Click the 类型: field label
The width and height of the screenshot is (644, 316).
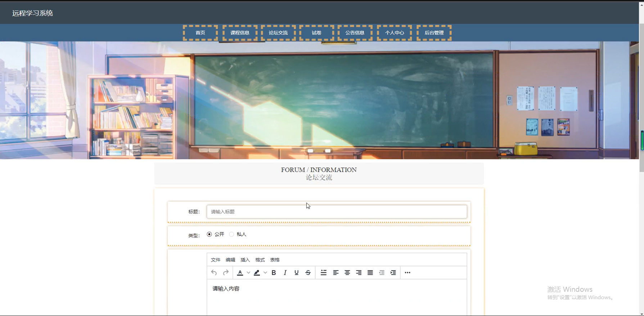pos(194,235)
